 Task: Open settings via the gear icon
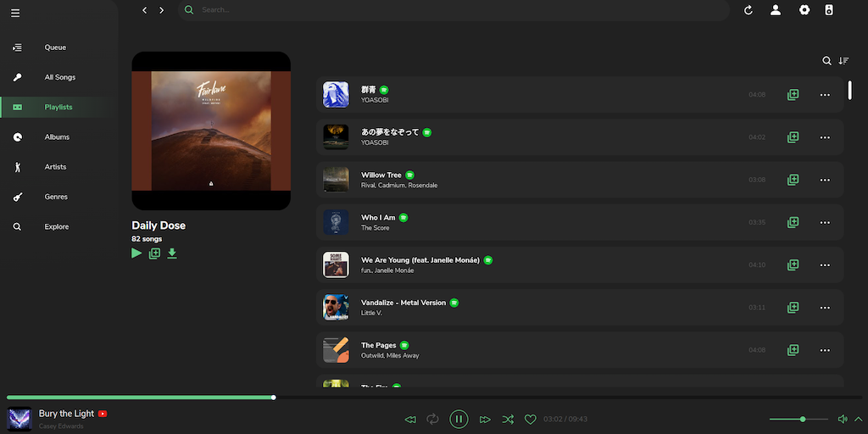point(804,10)
